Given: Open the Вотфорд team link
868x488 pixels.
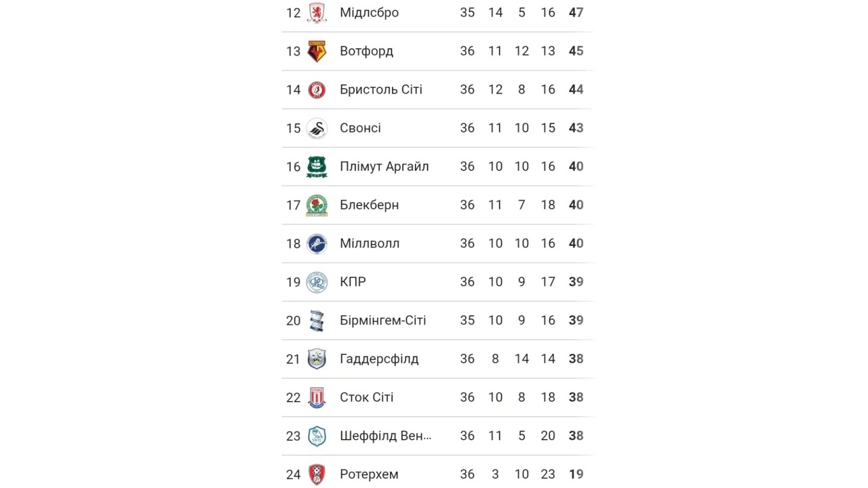Looking at the screenshot, I should [366, 52].
